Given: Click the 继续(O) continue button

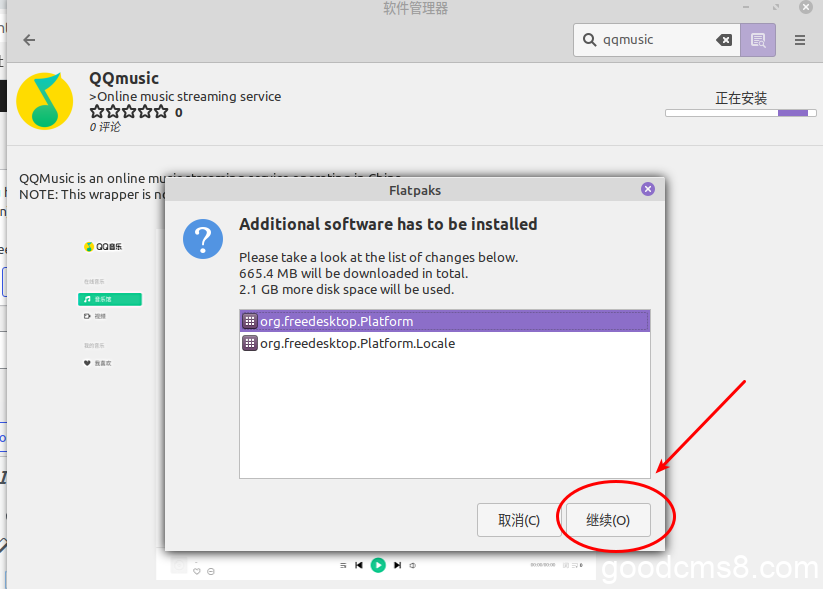Looking at the screenshot, I should tap(608, 520).
